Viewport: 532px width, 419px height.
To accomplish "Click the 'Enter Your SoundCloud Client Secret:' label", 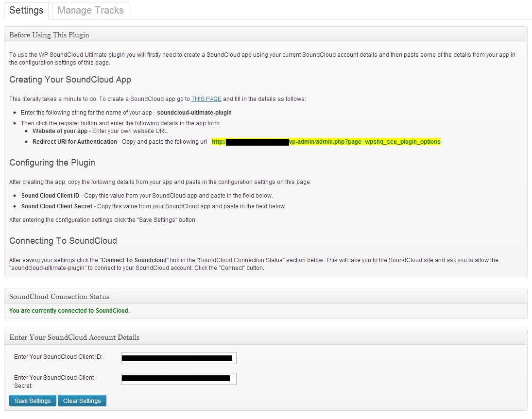I will click(54, 382).
